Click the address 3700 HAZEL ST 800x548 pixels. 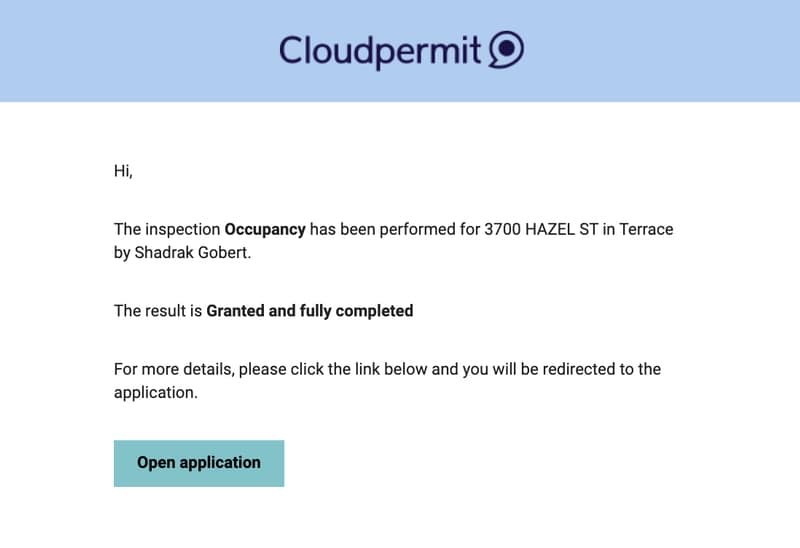pos(541,229)
